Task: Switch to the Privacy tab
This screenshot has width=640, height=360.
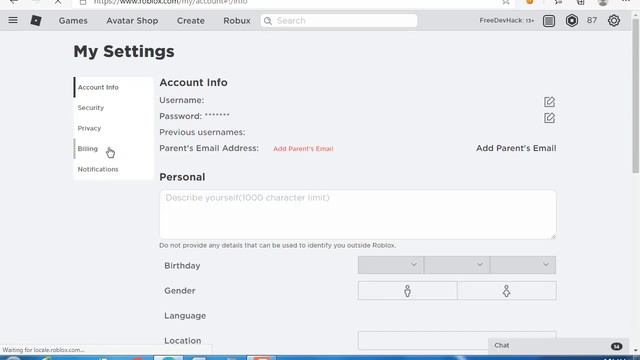Action: (113, 128)
